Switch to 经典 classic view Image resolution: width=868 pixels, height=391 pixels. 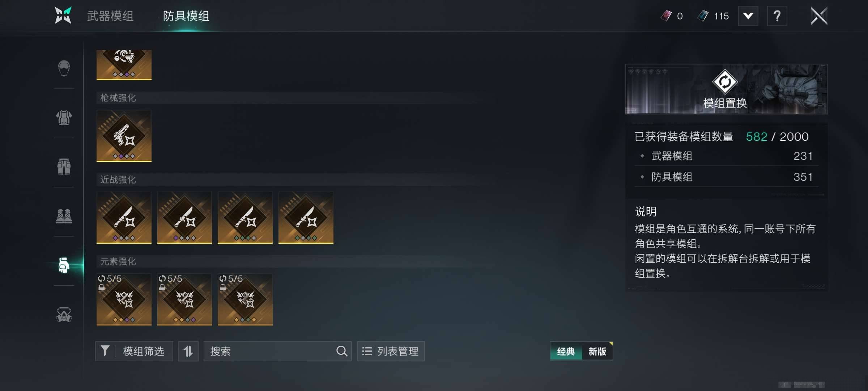566,351
